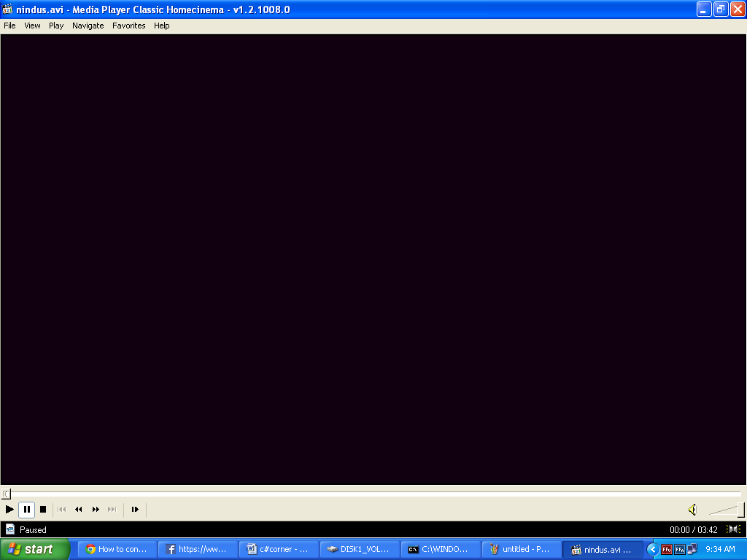747x560 pixels.
Task: Switch to DISK1_VOL taskbar button
Action: click(360, 550)
